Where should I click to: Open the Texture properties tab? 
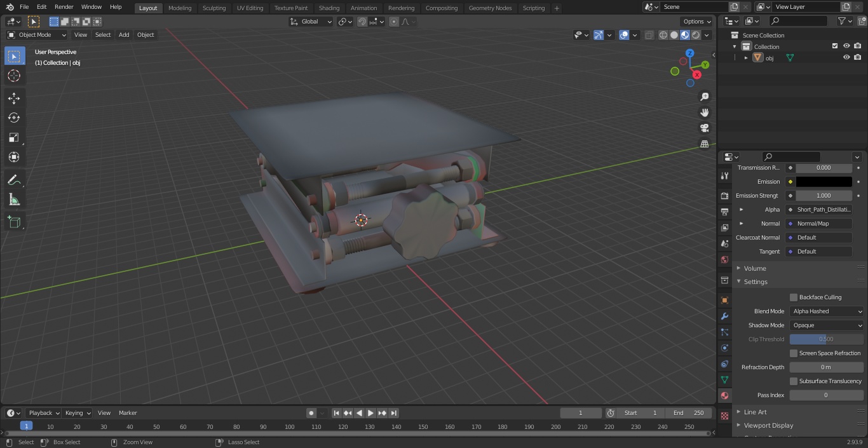click(x=724, y=416)
